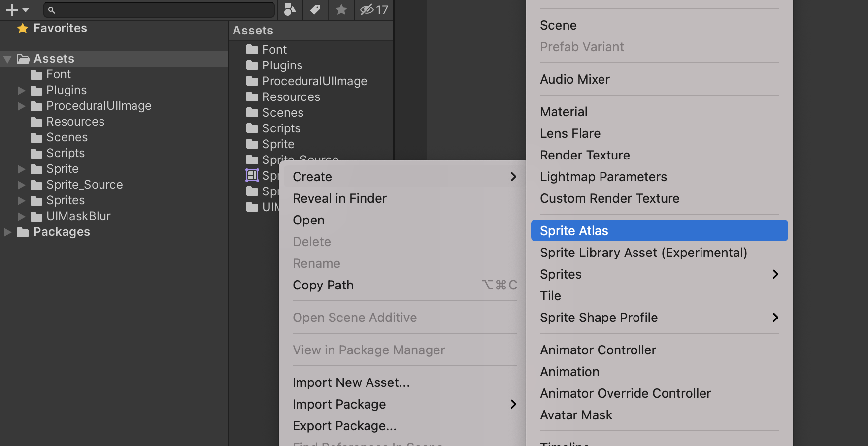Select Packages folder icon in tree

tap(23, 232)
